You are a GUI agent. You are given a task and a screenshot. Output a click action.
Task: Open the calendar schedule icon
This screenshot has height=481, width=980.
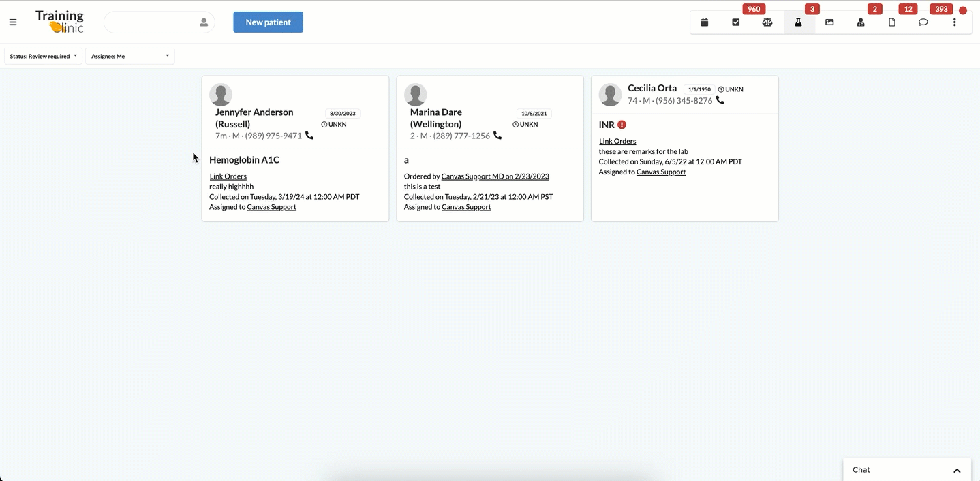705,22
